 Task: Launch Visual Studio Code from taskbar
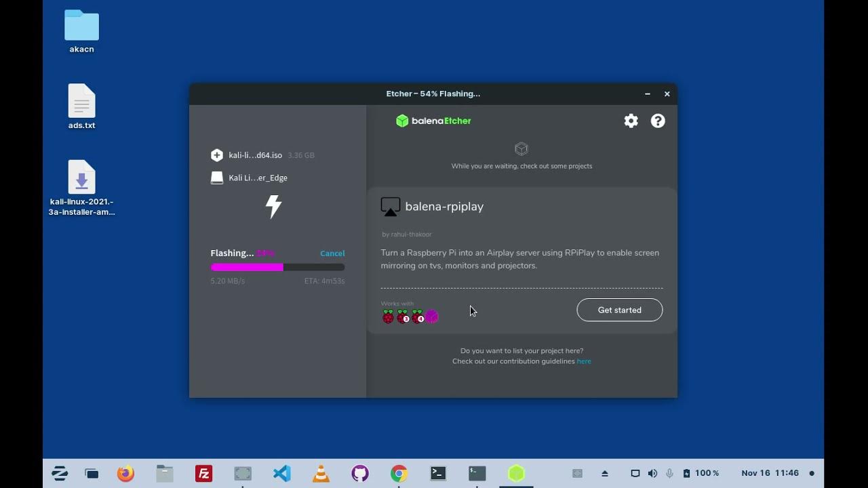282,473
